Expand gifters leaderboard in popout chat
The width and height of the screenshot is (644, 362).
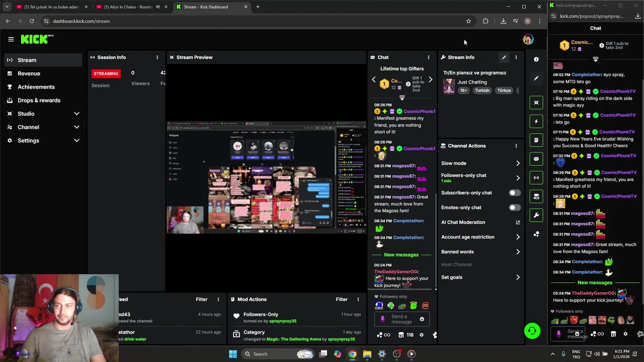point(595,59)
